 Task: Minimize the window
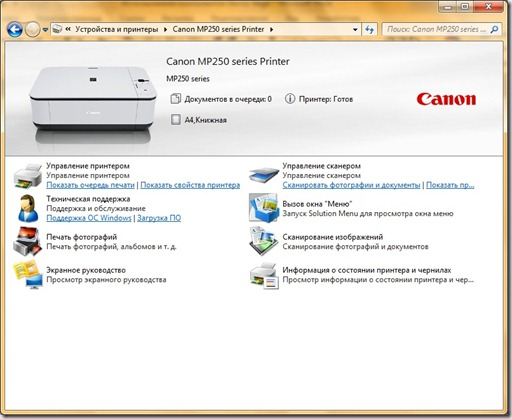point(448,6)
